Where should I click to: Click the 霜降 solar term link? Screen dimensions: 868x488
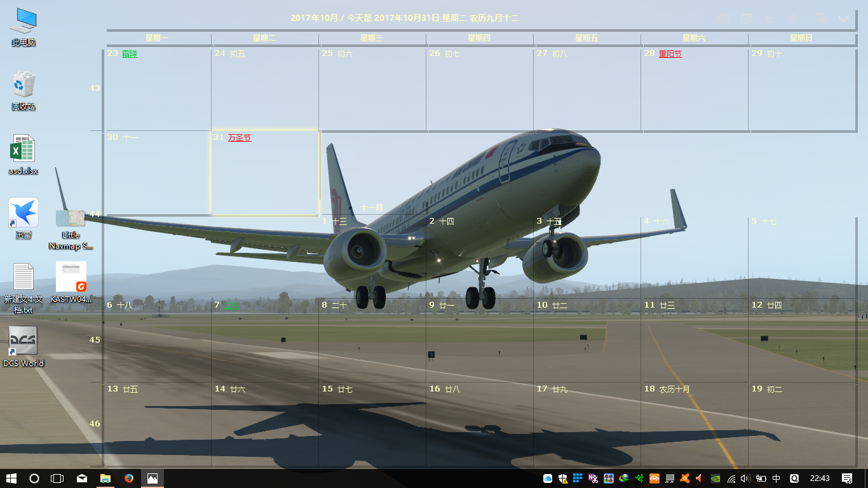tap(130, 53)
